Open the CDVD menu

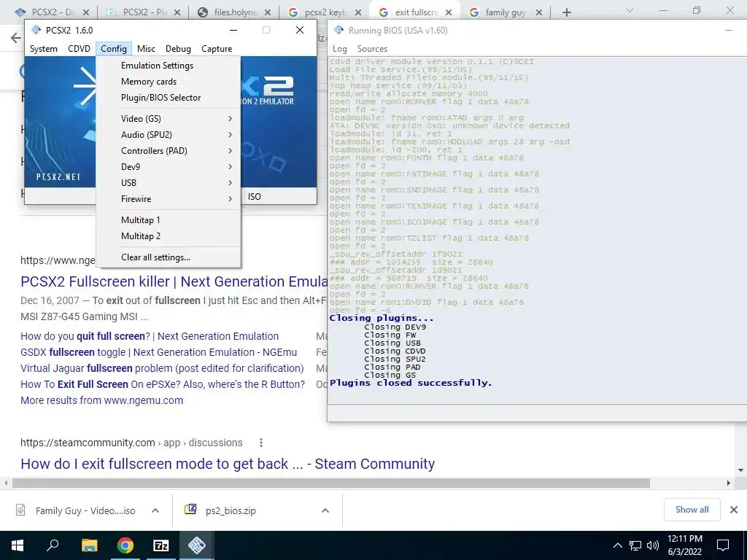point(79,49)
